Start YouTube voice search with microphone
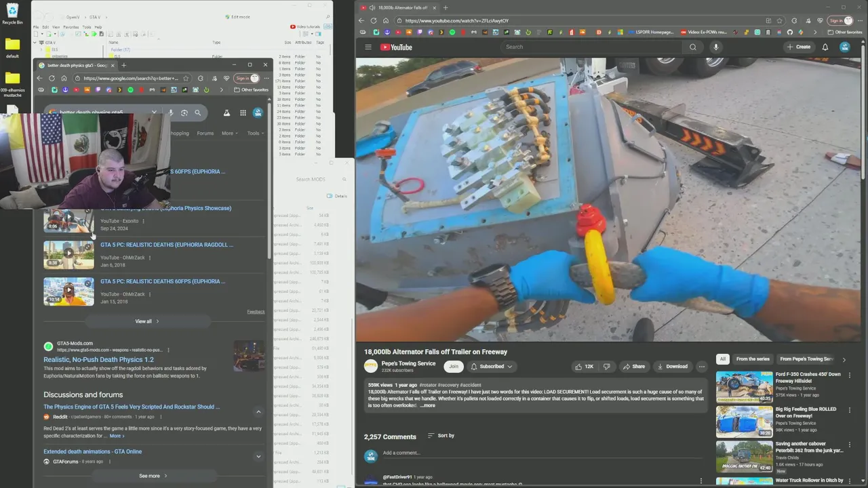 pyautogui.click(x=715, y=47)
